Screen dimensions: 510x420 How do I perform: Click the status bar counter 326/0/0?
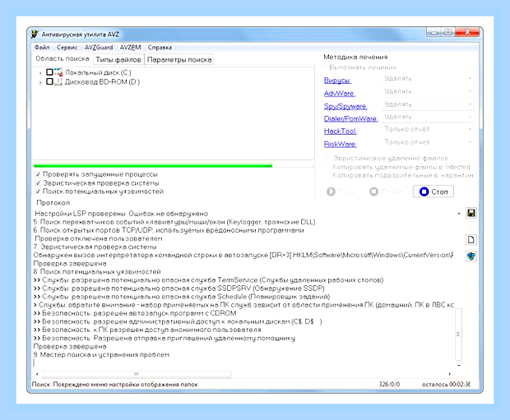389,384
